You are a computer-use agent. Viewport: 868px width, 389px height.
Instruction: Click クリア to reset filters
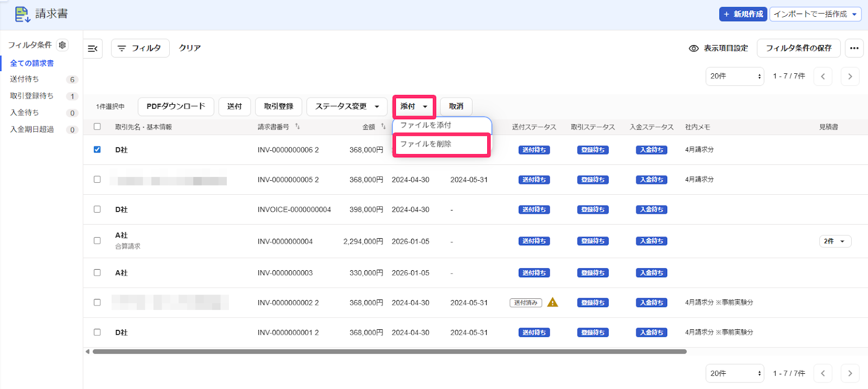(x=190, y=48)
